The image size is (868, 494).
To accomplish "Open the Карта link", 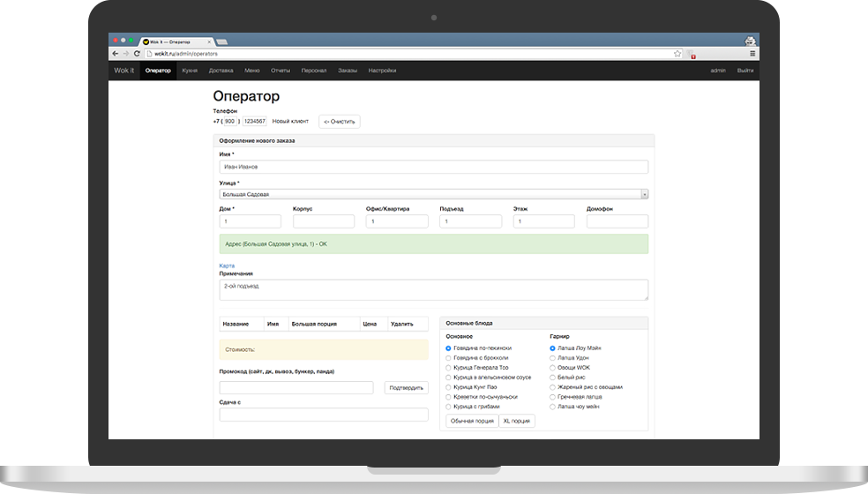I will 227,265.
